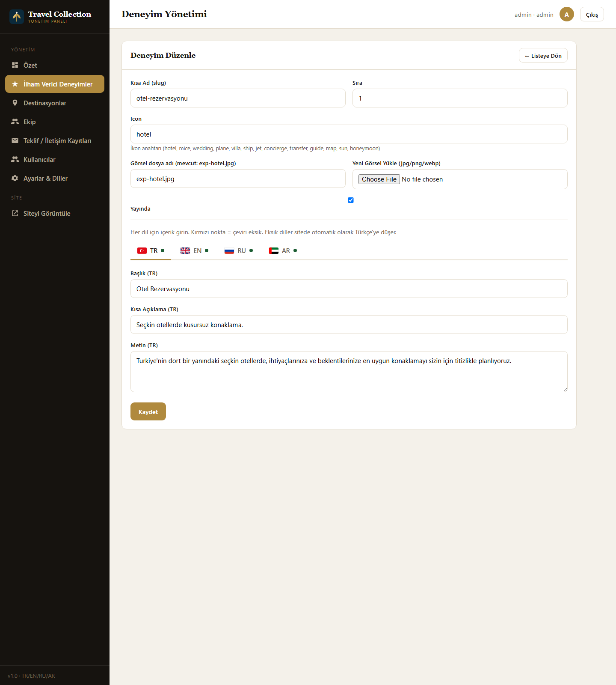The image size is (616, 685).
Task: Switch to the RU language tab
Action: 238,251
